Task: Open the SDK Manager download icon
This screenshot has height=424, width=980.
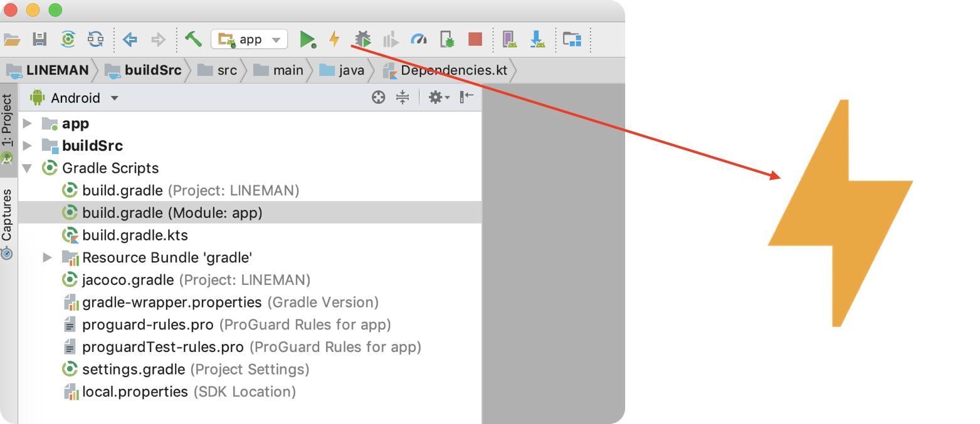Action: (x=538, y=39)
